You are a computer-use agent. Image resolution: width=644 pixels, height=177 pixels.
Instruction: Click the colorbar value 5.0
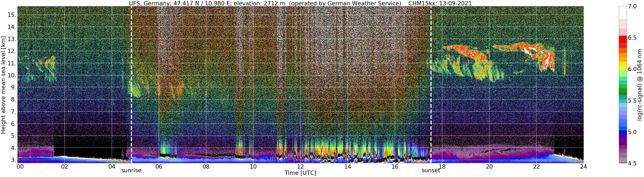[x=632, y=132]
